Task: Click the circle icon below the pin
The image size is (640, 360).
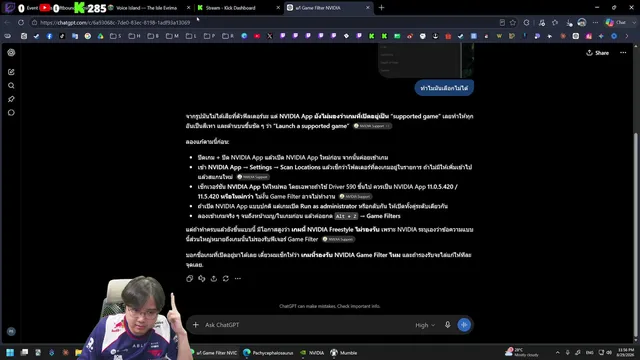Action: tap(11, 113)
